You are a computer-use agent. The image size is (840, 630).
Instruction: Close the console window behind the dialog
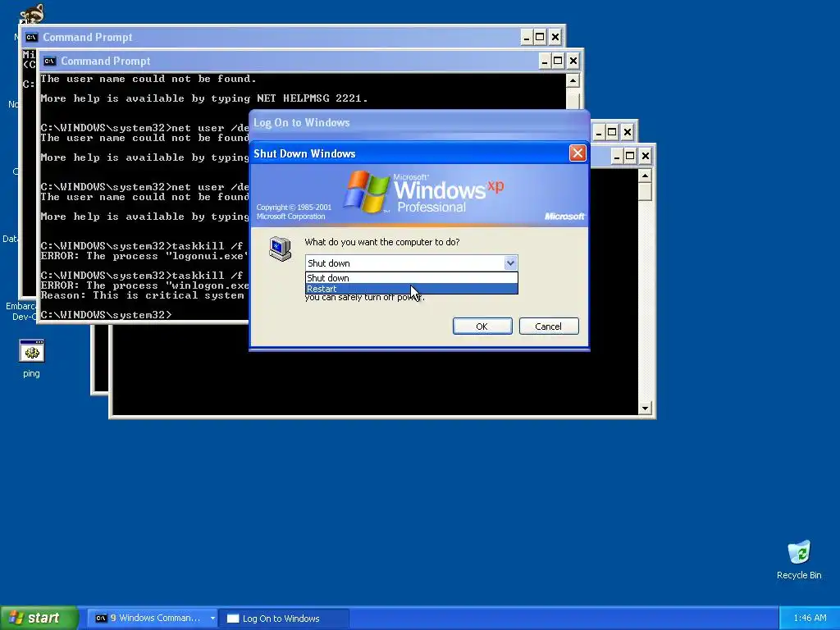click(x=628, y=132)
